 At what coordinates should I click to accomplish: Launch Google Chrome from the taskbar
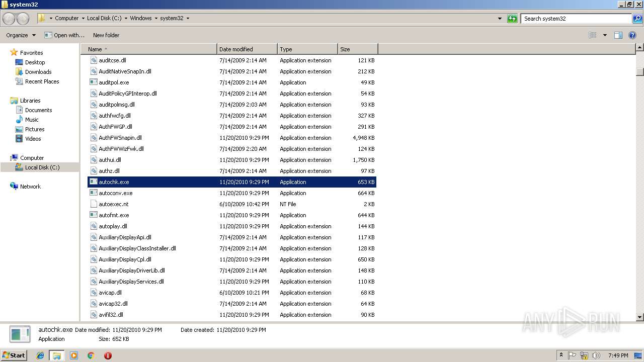91,355
